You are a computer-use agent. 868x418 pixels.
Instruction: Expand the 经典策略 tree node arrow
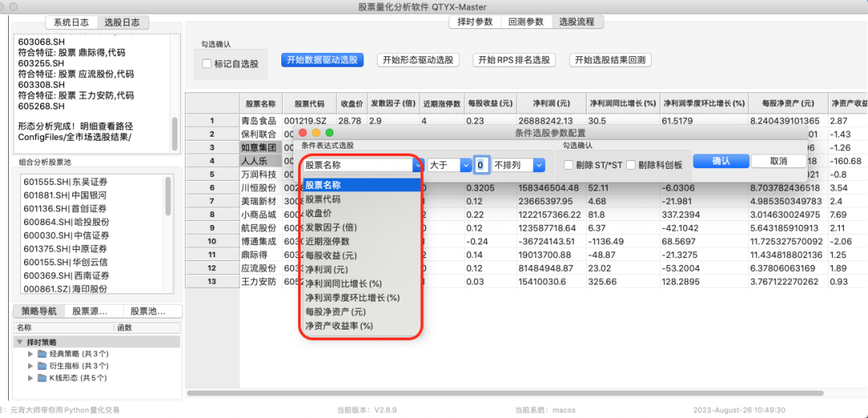pos(31,354)
